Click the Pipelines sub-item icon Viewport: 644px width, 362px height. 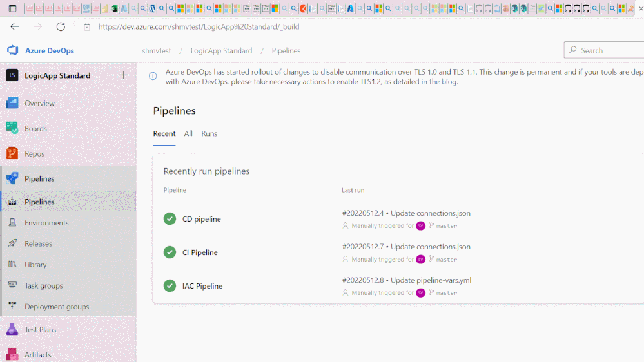pyautogui.click(x=12, y=202)
